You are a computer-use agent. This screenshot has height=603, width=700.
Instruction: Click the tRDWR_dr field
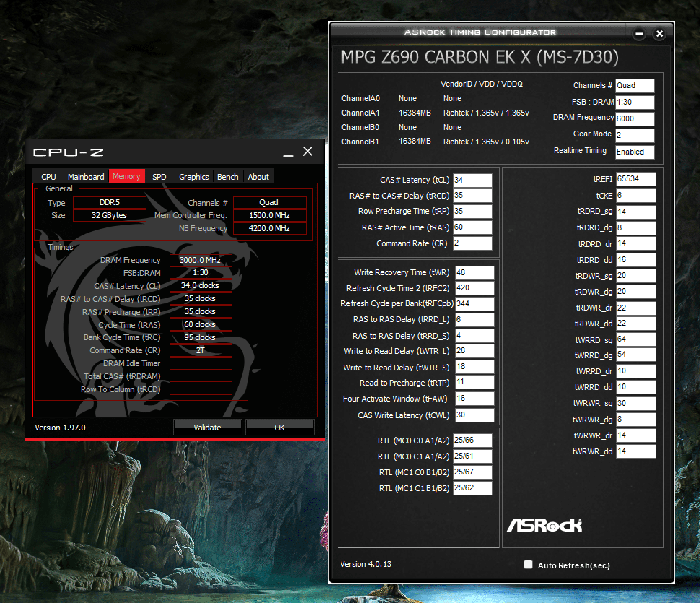pos(636,308)
